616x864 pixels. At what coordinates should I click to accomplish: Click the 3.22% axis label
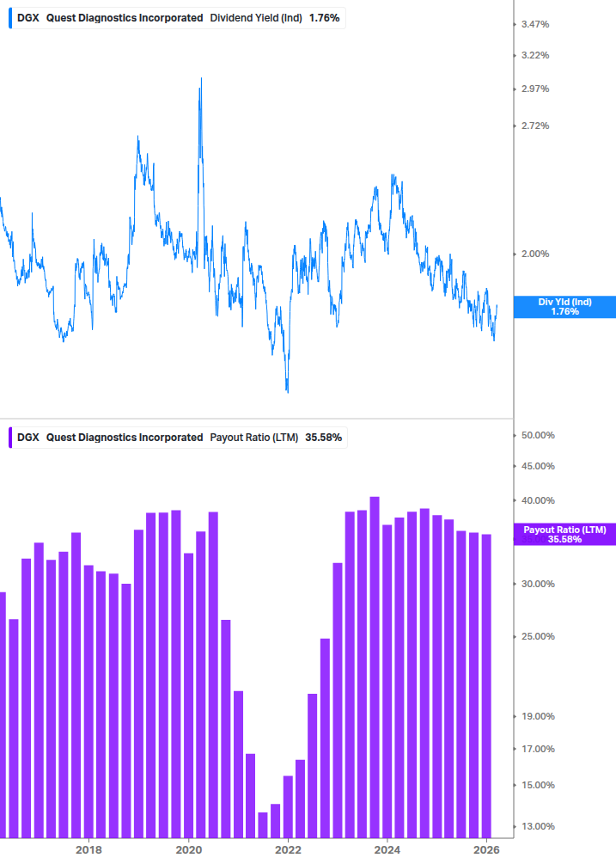click(x=535, y=55)
